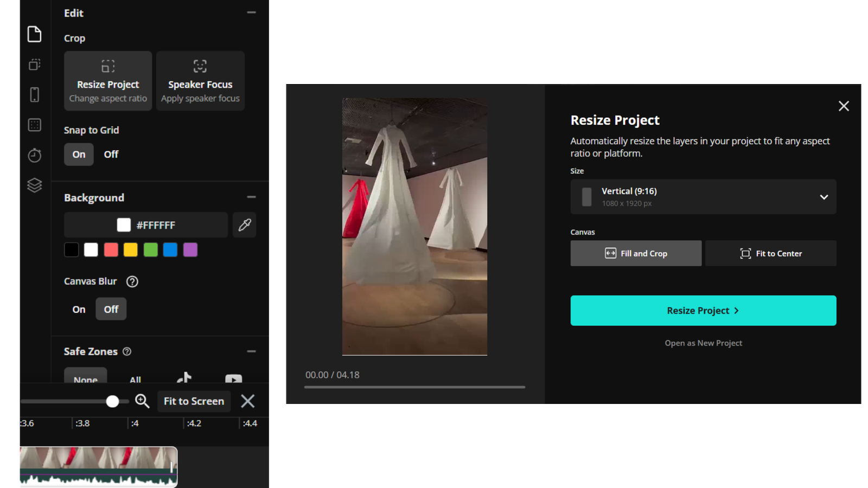Viewport: 868px width, 488px height.
Task: Click the stopwatch duration icon in the sidebar
Action: (34, 155)
